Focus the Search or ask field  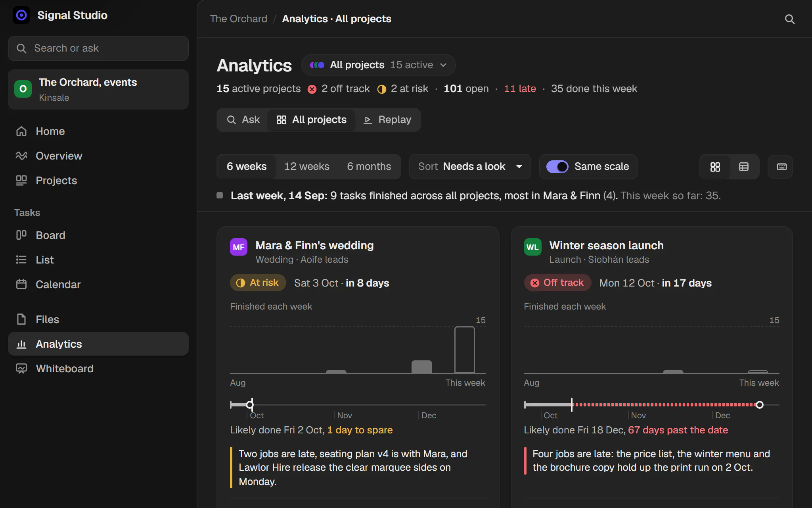point(98,48)
